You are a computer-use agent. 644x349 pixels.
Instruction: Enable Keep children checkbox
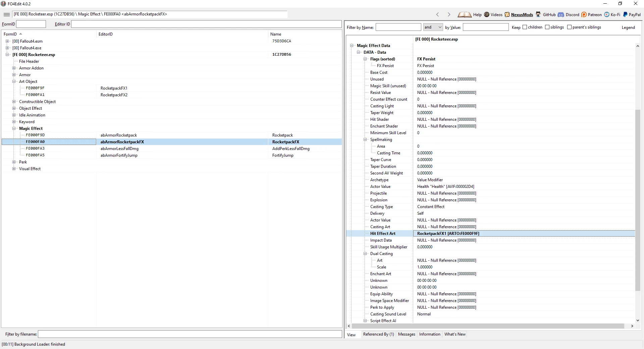(x=525, y=27)
